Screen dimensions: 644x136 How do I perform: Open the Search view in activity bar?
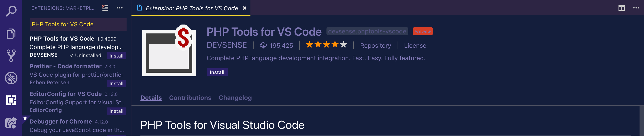(11, 11)
